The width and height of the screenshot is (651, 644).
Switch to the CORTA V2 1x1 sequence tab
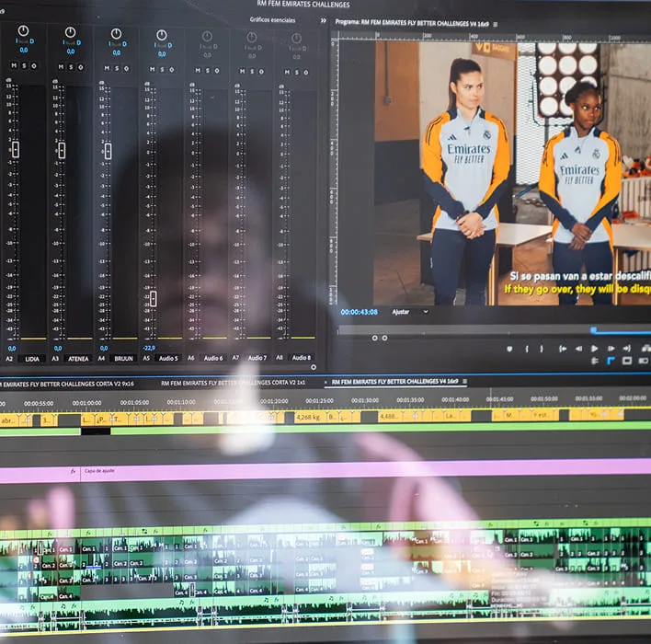pos(233,383)
